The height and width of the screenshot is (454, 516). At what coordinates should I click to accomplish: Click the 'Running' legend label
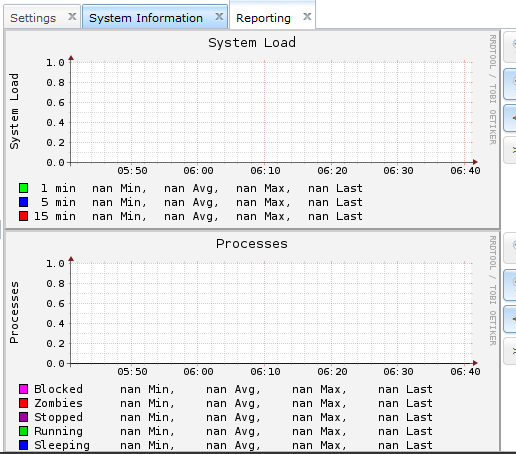58,431
